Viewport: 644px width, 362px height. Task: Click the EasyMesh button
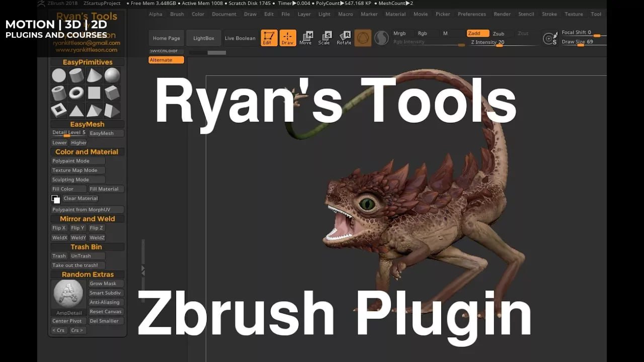(106, 133)
